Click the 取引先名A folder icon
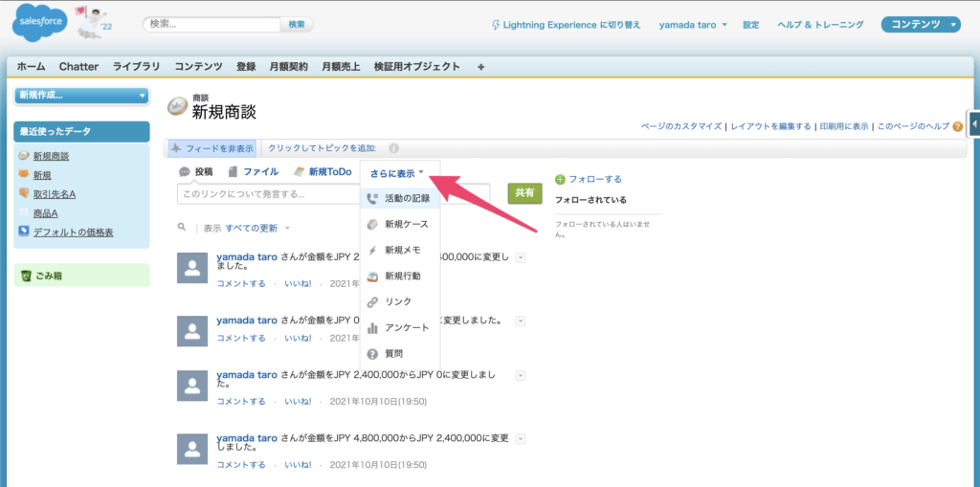This screenshot has height=487, width=980. (24, 194)
